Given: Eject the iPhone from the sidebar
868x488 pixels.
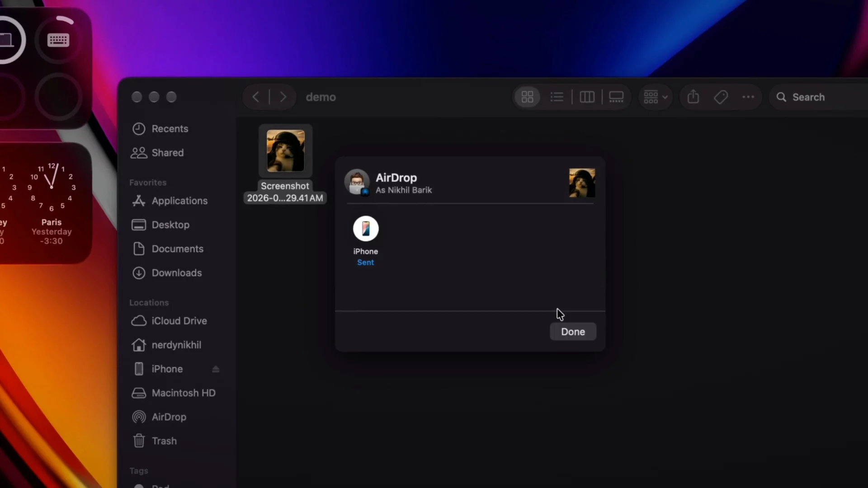Looking at the screenshot, I should (x=216, y=369).
